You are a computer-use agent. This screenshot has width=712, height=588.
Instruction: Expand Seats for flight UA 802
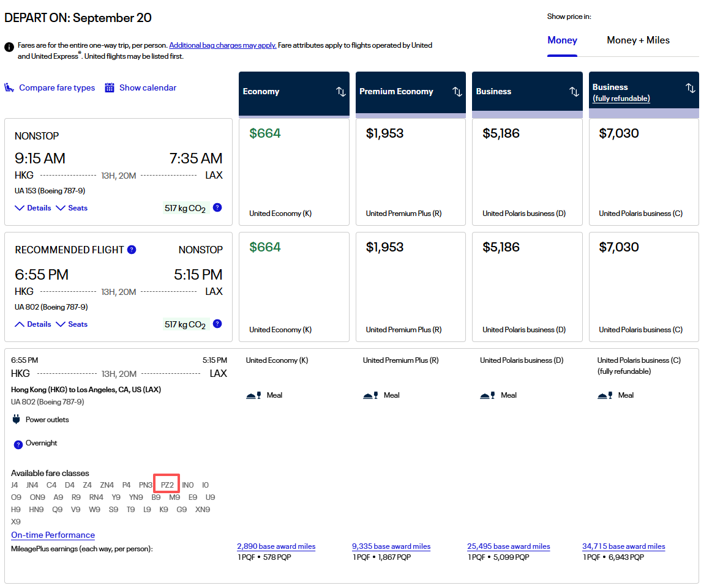[72, 324]
